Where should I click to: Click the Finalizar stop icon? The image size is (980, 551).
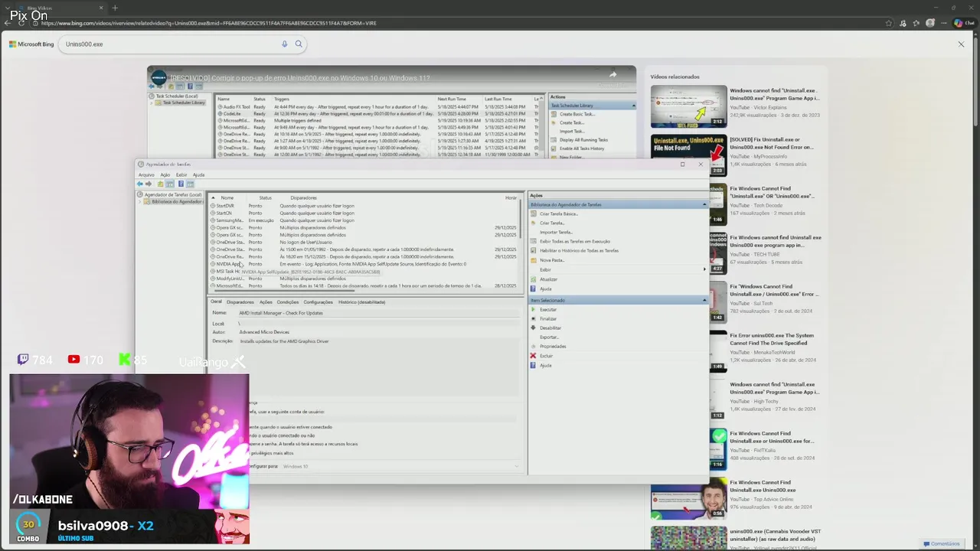pos(534,318)
